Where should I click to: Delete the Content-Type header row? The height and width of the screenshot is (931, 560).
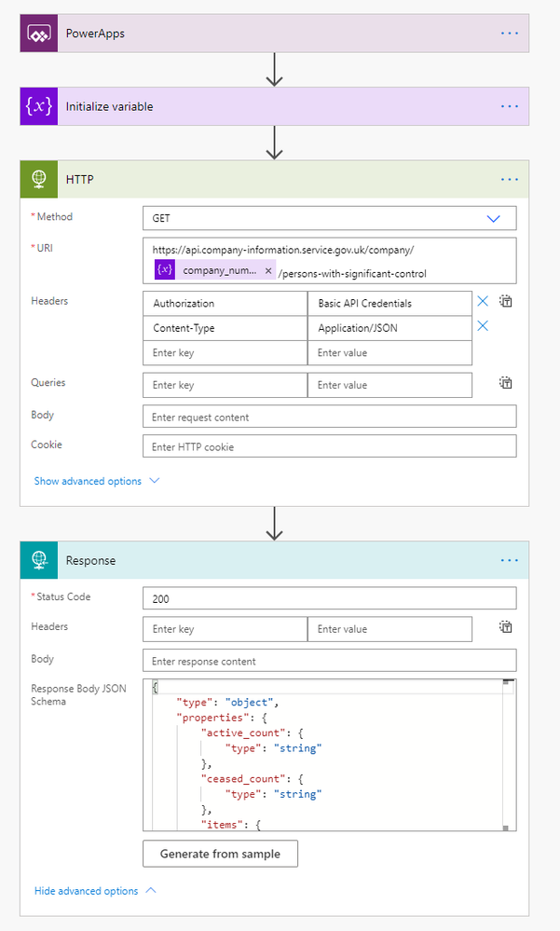click(483, 326)
